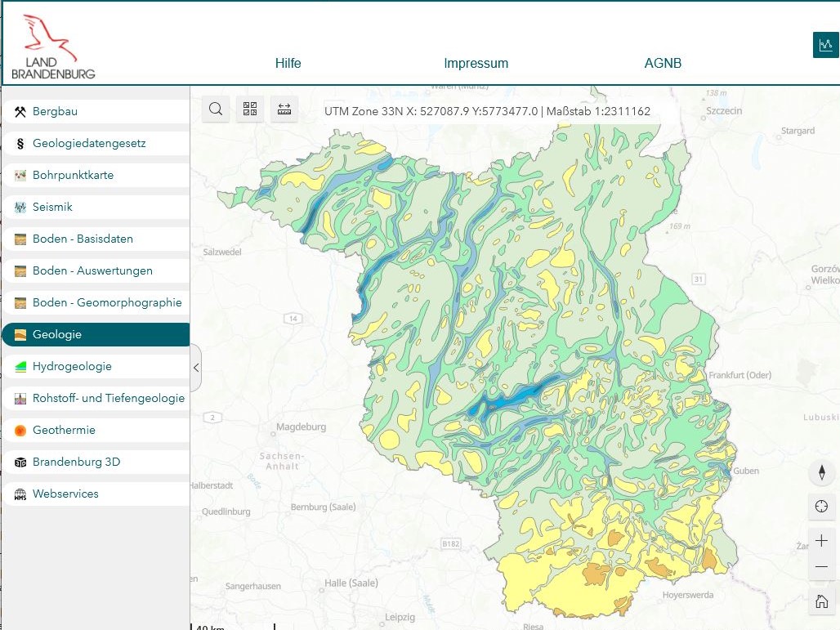Activate the ruler measurement tool
Viewport: 840px width, 630px height.
coord(284,109)
